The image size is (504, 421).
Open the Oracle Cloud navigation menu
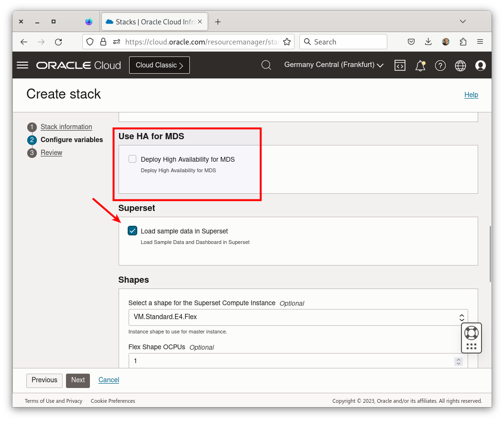(x=22, y=65)
